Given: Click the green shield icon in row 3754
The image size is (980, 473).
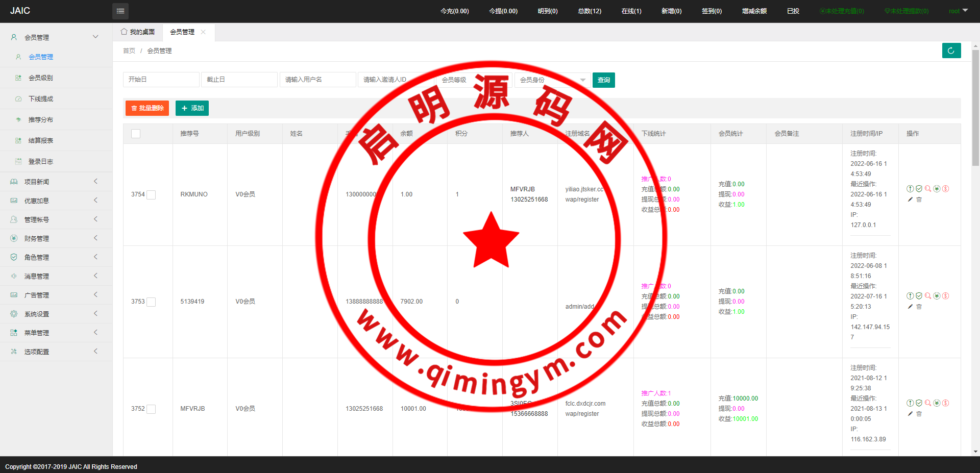Looking at the screenshot, I should [x=919, y=189].
